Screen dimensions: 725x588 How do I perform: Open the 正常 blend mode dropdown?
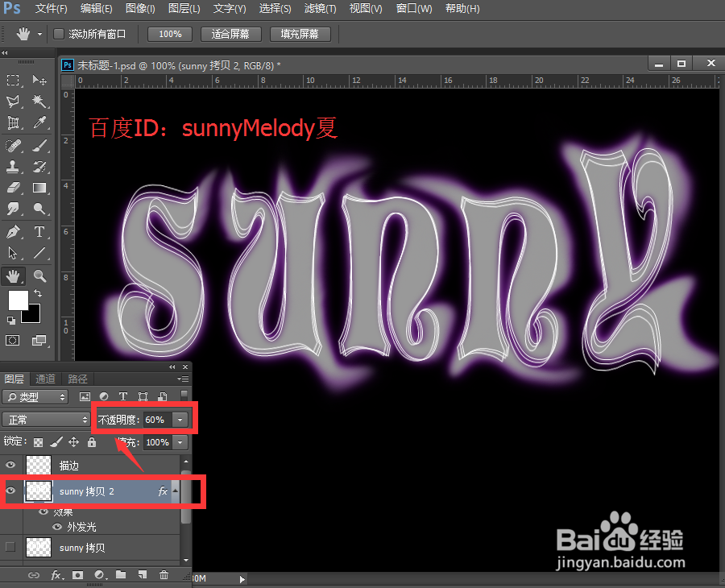click(46, 420)
